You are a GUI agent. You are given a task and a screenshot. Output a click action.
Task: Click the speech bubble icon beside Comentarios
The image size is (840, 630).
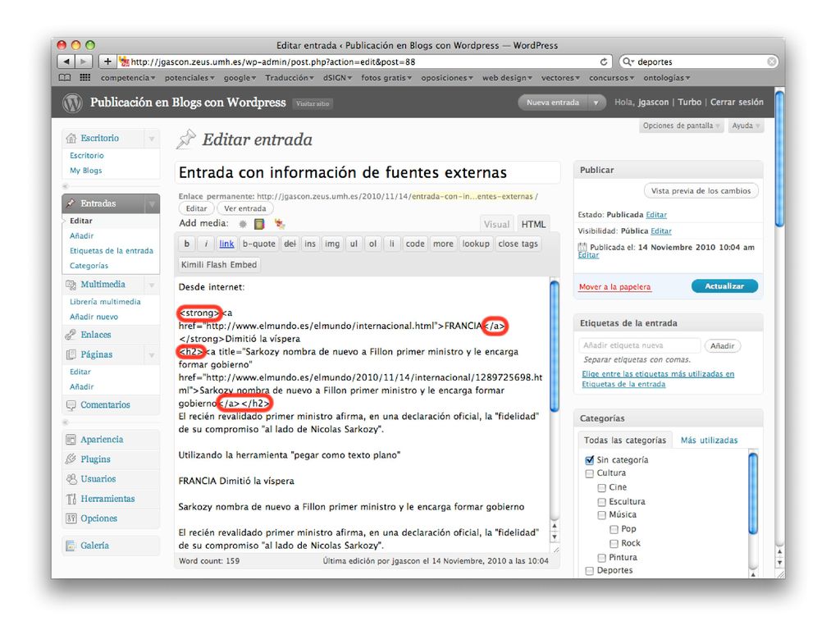pos(71,405)
